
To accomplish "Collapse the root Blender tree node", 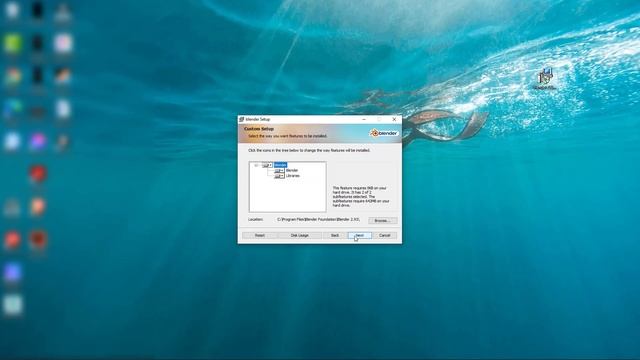I will click(x=256, y=165).
